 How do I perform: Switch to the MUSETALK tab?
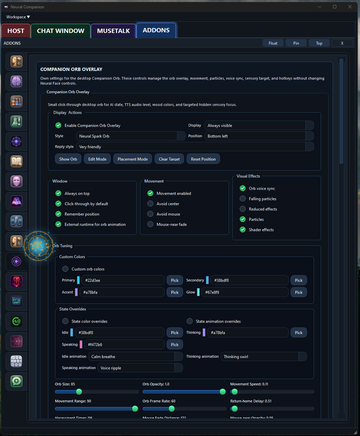pyautogui.click(x=113, y=31)
